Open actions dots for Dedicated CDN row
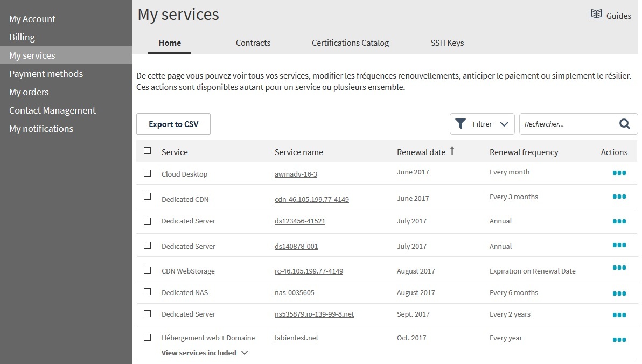Screen dimensions: 642x364 tap(619, 197)
